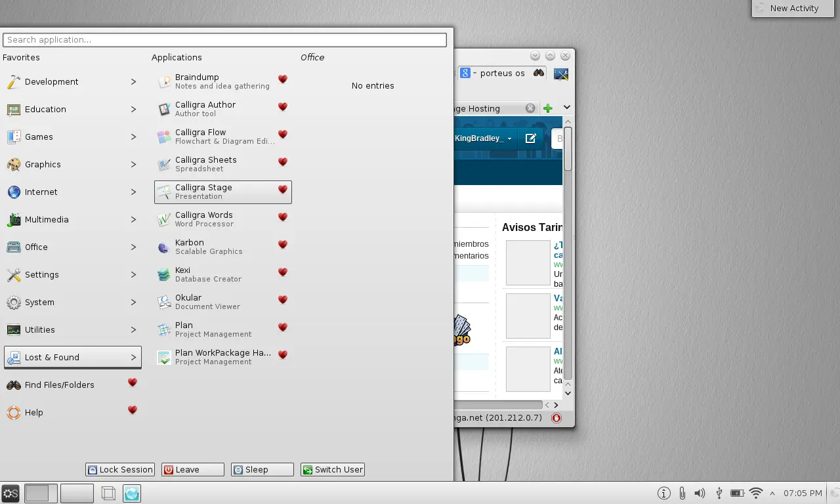The image size is (840, 504).
Task: Click the browser's vertical scrollbar handle
Action: (568, 149)
